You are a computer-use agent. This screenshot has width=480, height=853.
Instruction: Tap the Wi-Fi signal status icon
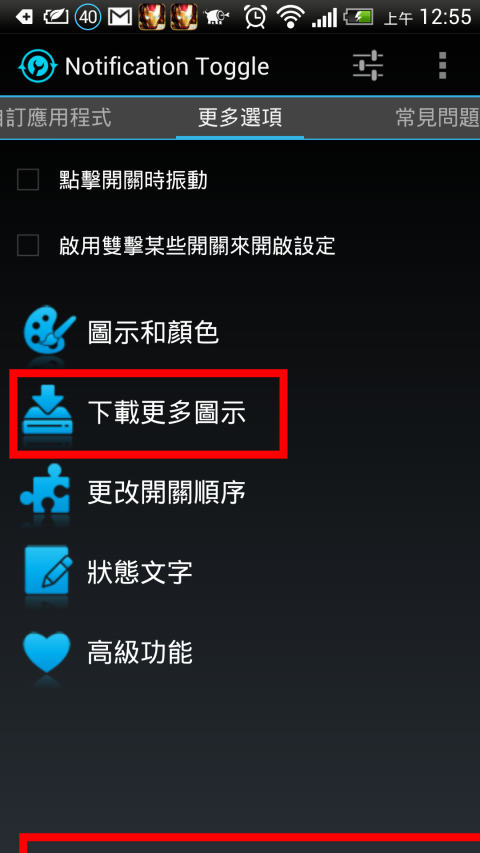click(290, 17)
